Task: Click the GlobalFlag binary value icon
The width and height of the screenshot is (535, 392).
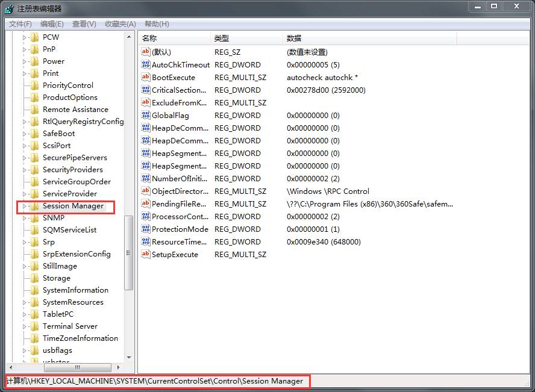Action: [145, 115]
